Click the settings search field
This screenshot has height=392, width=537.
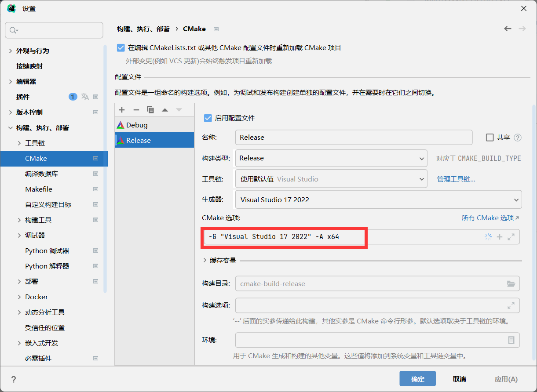click(x=54, y=30)
